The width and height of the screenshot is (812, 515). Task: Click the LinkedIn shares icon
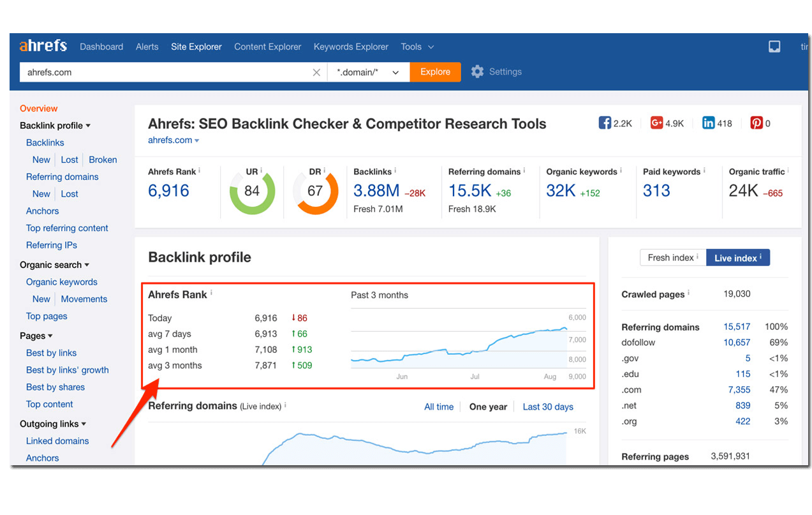708,123
